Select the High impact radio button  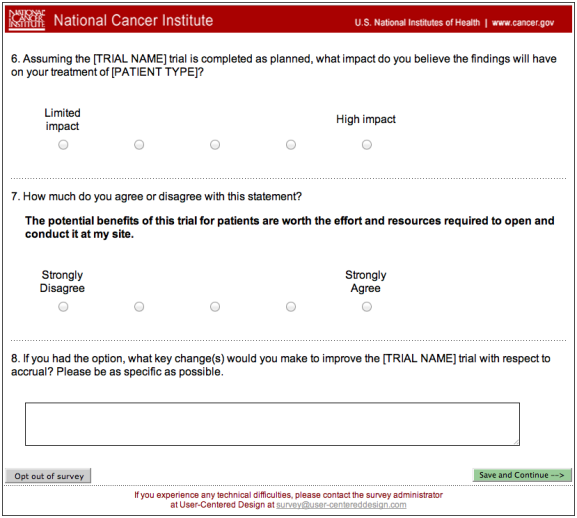(367, 145)
